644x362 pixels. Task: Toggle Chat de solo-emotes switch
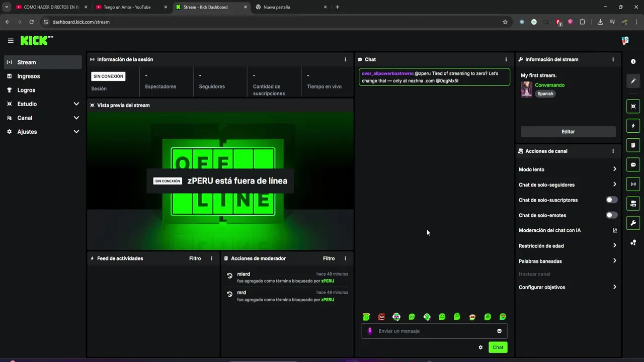click(x=611, y=215)
